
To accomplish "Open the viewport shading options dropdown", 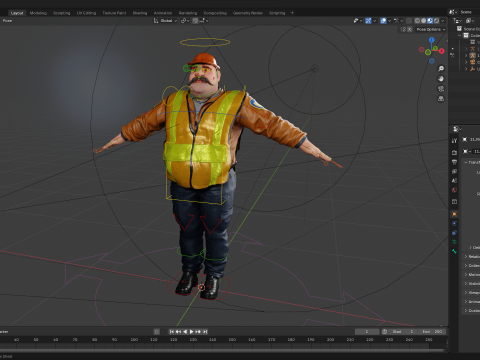I will [x=443, y=21].
